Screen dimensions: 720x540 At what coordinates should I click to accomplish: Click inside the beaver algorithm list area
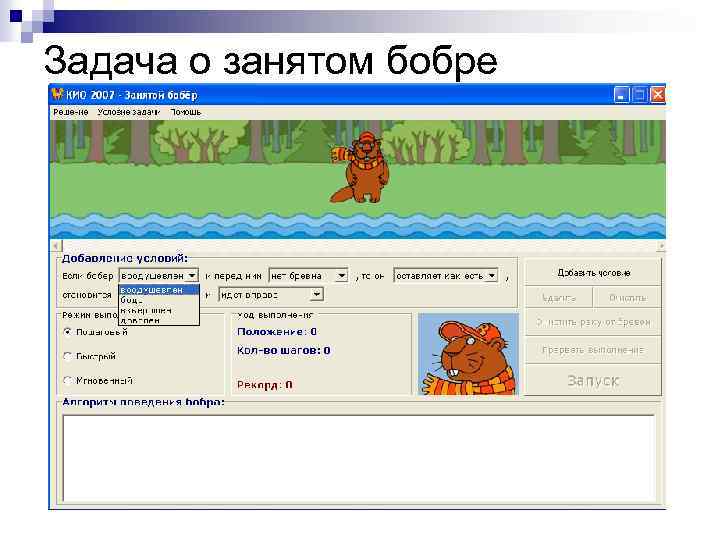(x=359, y=458)
